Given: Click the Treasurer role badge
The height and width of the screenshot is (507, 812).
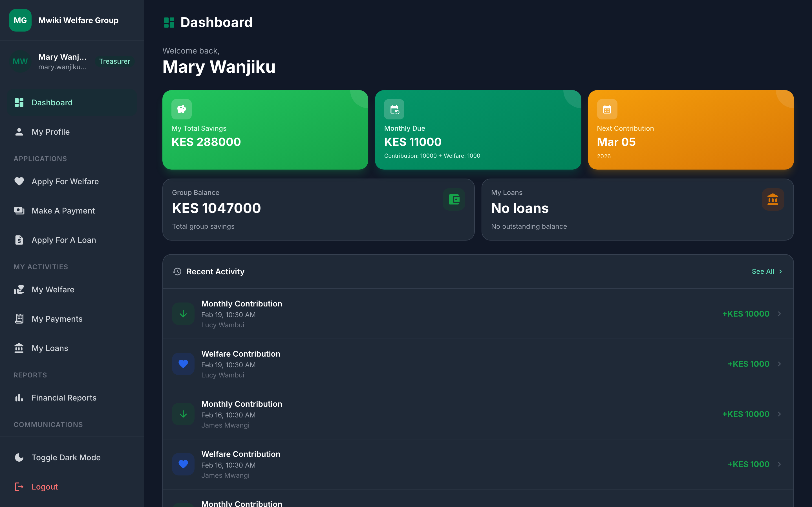Looking at the screenshot, I should coord(114,61).
